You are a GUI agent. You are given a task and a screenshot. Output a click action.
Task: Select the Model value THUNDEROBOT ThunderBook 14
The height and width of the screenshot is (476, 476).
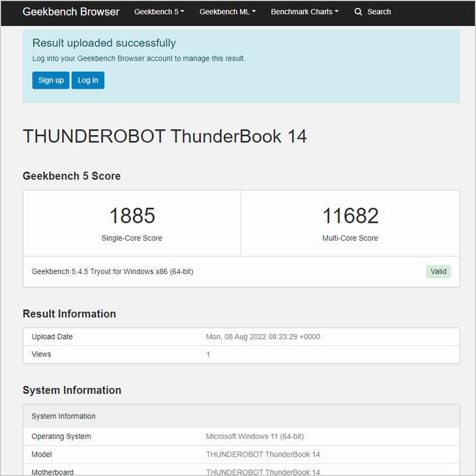263,454
